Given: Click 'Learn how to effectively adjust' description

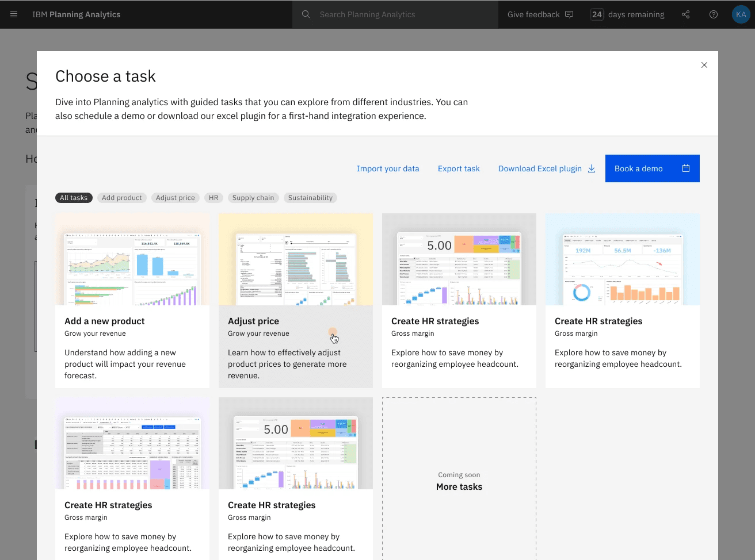Looking at the screenshot, I should [287, 364].
